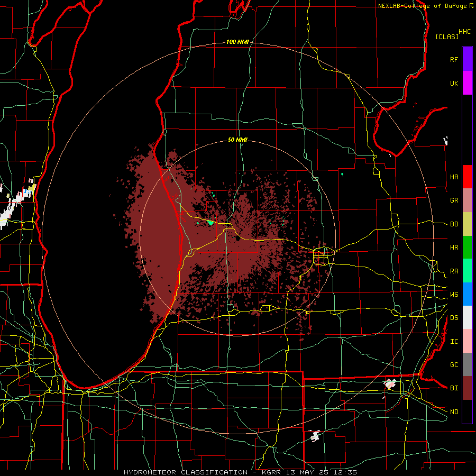Click the GC legend label
Viewport: 476px width, 476px height.
(x=454, y=365)
